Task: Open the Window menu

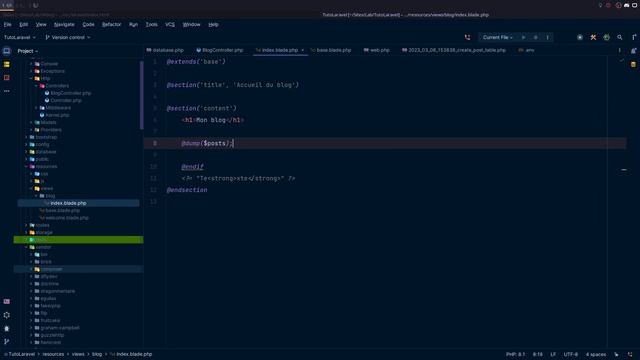Action: (x=191, y=24)
